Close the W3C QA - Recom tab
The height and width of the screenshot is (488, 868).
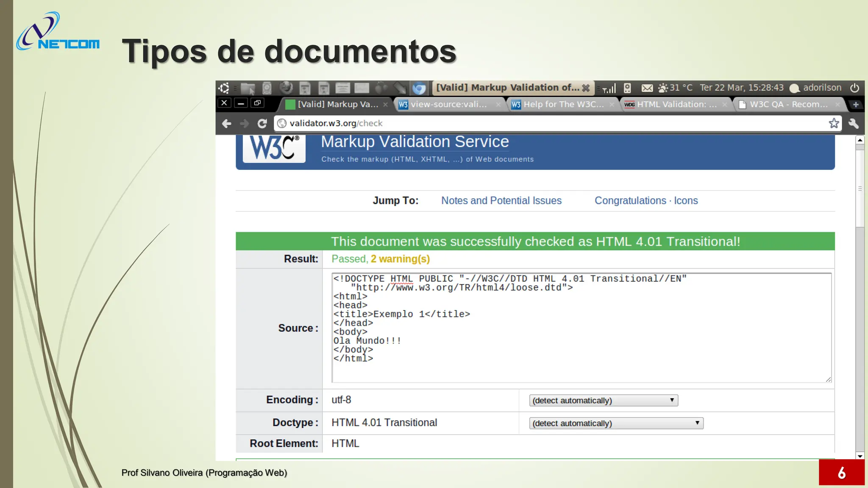click(x=837, y=104)
